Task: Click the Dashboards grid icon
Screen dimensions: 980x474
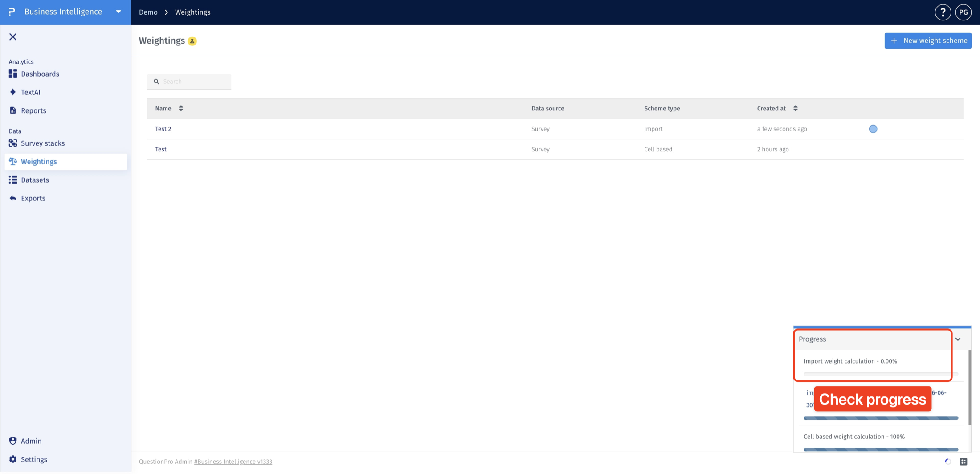Action: [x=13, y=74]
